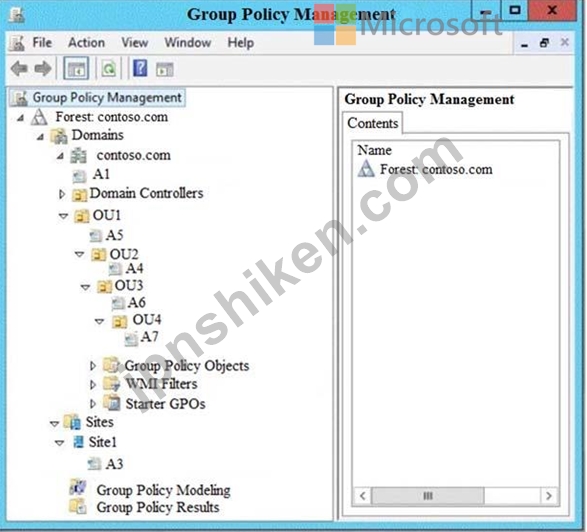
Task: Toggle the Show/Hide Console Tree icon
Action: click(76, 69)
